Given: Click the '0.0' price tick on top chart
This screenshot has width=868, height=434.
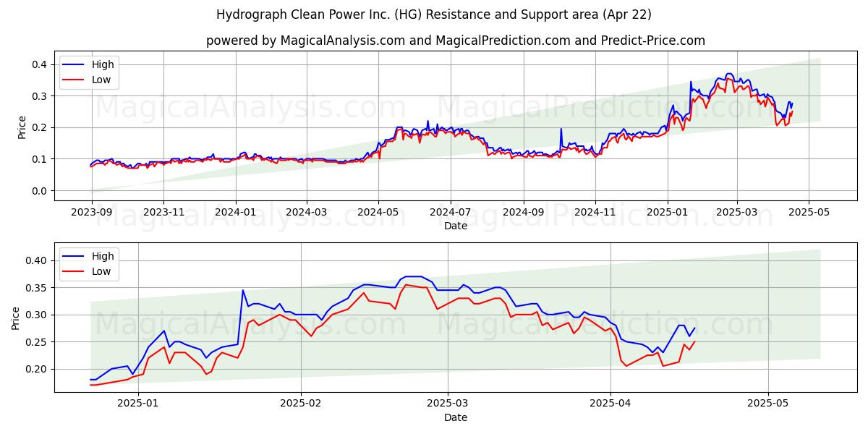Looking at the screenshot, I should 40,191.
